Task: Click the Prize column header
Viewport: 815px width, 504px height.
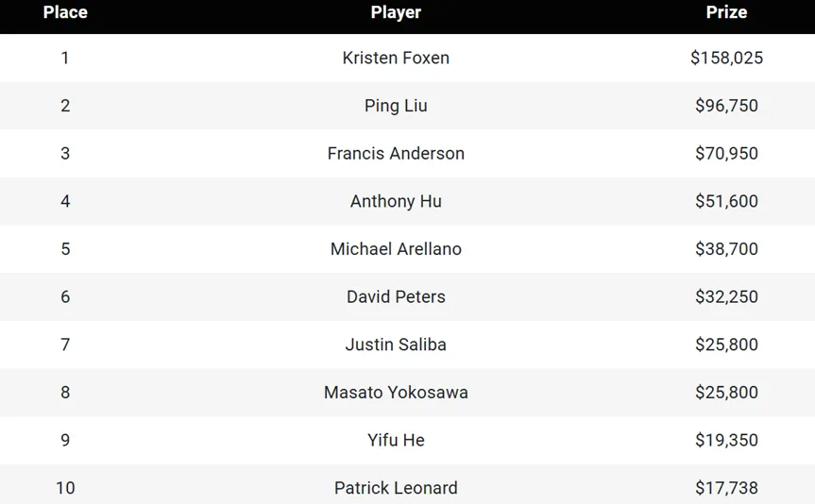Action: click(x=726, y=12)
